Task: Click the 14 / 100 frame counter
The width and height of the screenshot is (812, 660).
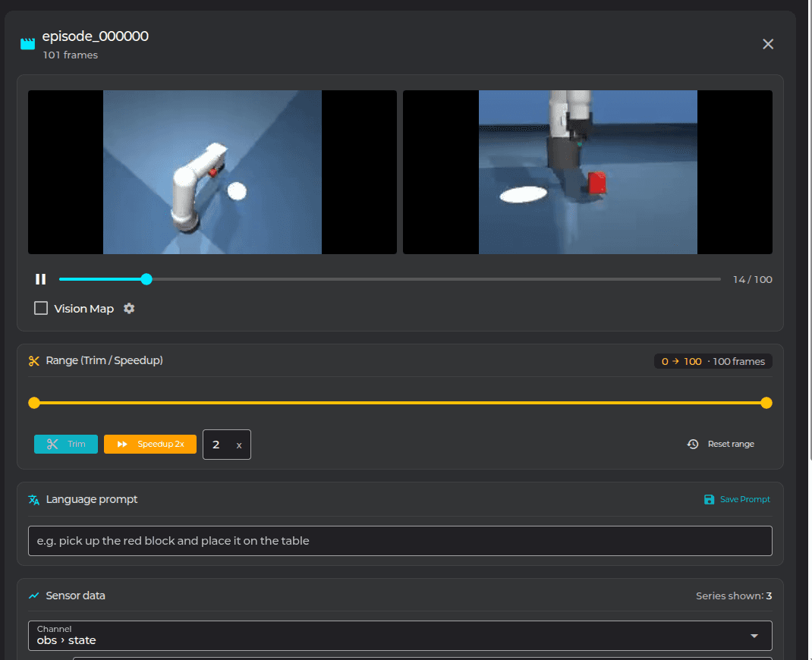Action: point(753,279)
